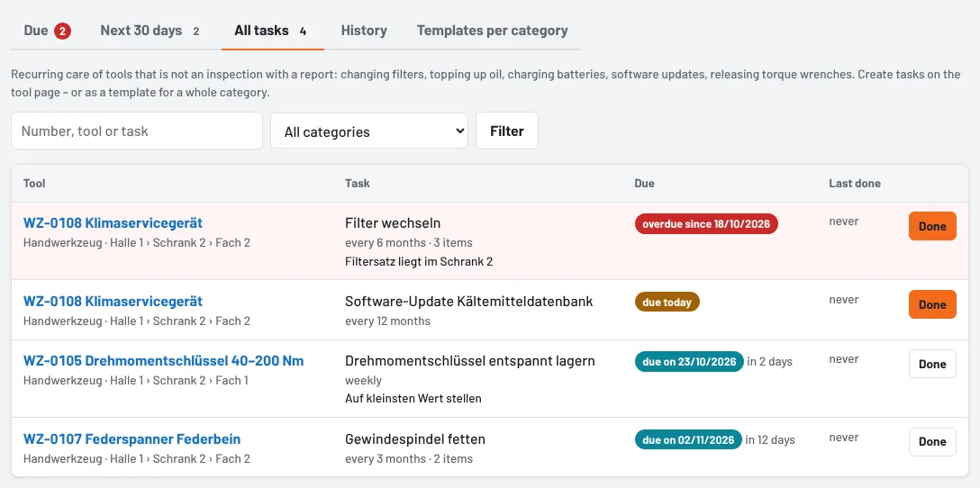Open the History tab
Viewport: 980px width, 488px height.
click(x=364, y=31)
